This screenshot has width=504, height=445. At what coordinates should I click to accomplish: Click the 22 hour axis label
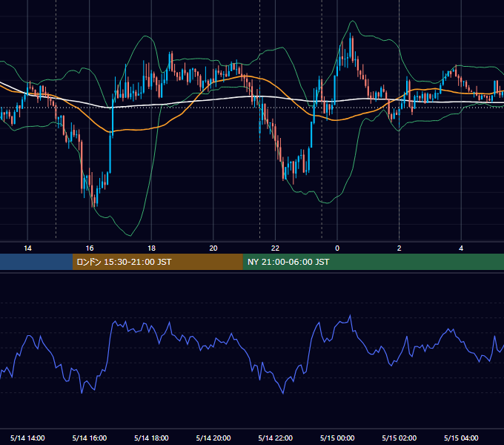[x=275, y=248]
